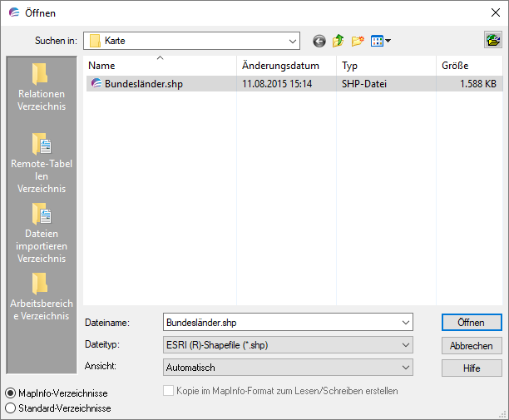Open the Arbeitsbereiche Verzeichnis shortcut

pyautogui.click(x=42, y=296)
